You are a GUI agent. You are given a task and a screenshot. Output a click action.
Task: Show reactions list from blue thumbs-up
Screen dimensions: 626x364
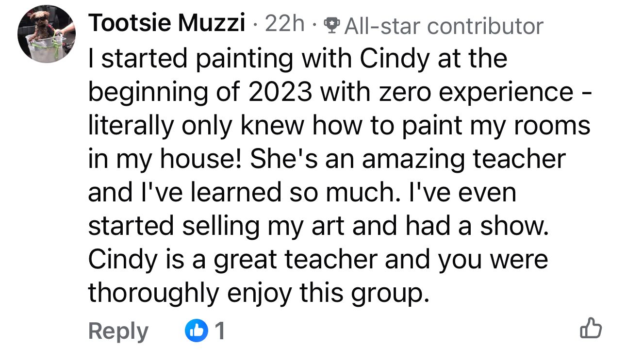click(196, 331)
